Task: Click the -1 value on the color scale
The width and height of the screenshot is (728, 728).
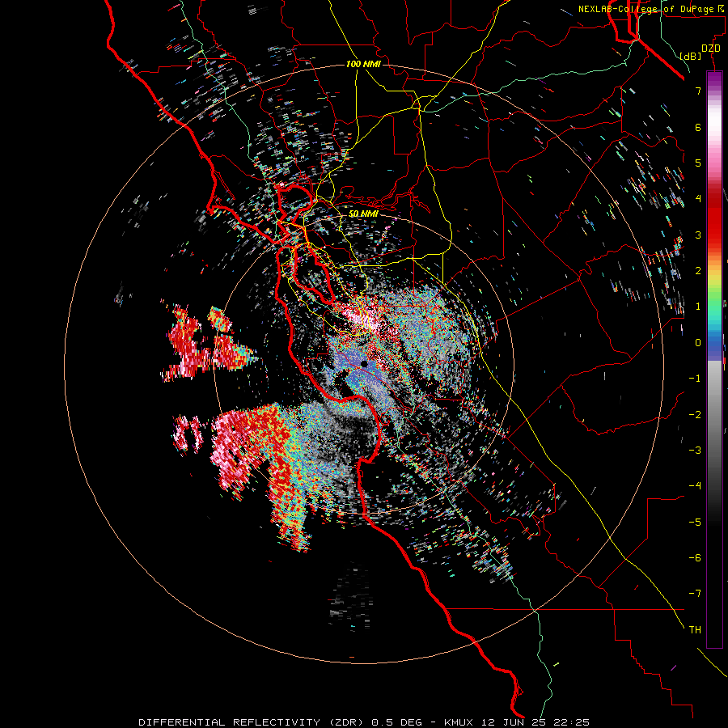Action: click(695, 379)
